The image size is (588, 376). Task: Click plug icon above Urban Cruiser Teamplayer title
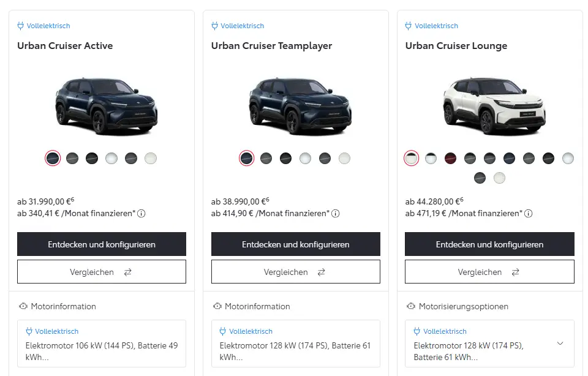click(214, 26)
